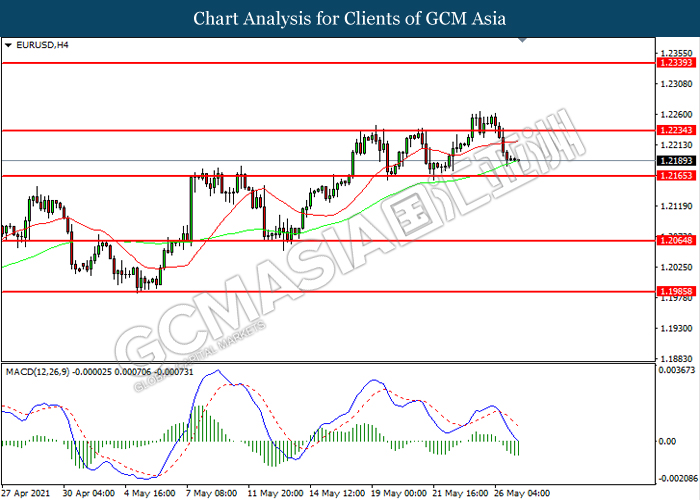Click the MACD scale value -0.002086
The width and height of the screenshot is (700, 500).
pos(679,479)
